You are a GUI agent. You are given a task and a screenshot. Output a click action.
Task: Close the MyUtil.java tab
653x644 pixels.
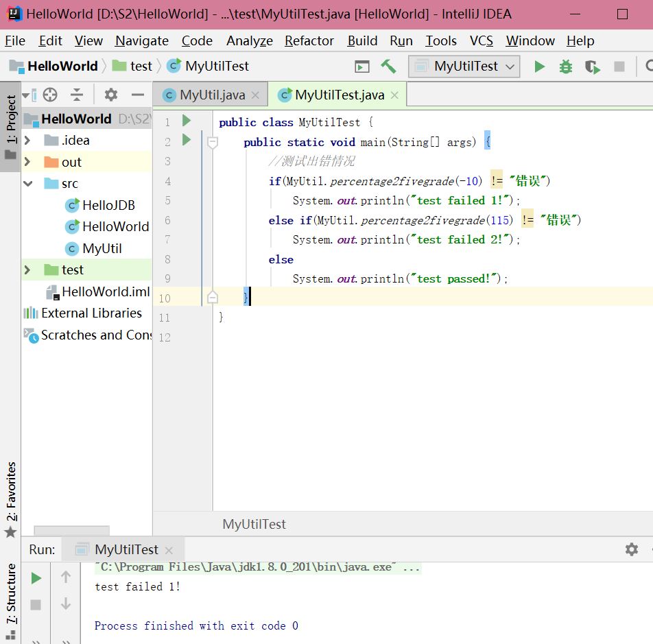coord(255,95)
